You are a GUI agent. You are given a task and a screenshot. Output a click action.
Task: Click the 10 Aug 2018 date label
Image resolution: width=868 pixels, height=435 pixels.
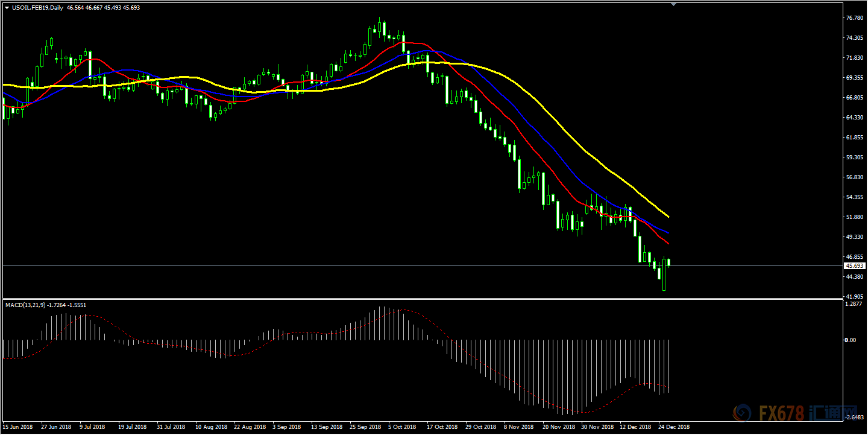click(211, 427)
